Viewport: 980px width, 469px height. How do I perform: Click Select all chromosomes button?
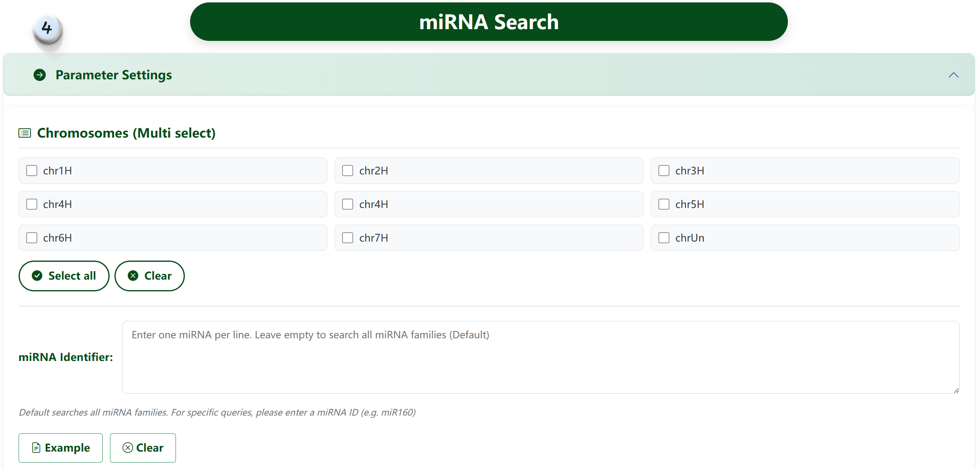point(64,276)
